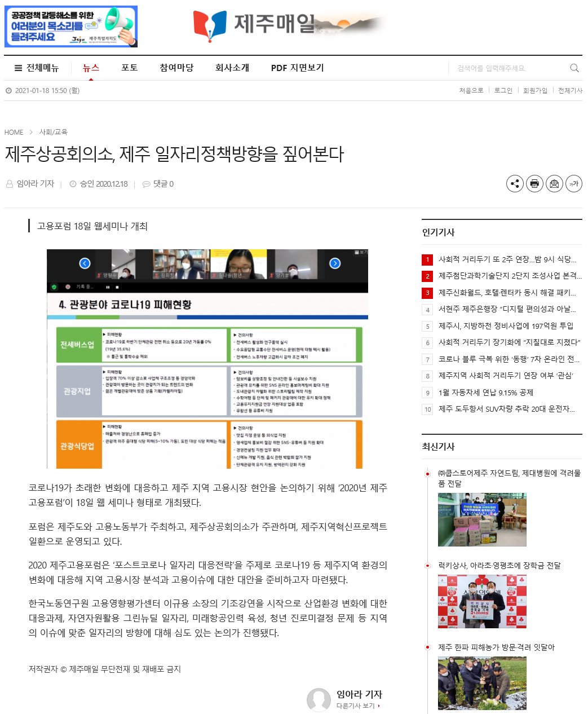The width and height of the screenshot is (588, 714).
Task: Click reporter name 임아라 기자 at article bottom
Action: 359,694
